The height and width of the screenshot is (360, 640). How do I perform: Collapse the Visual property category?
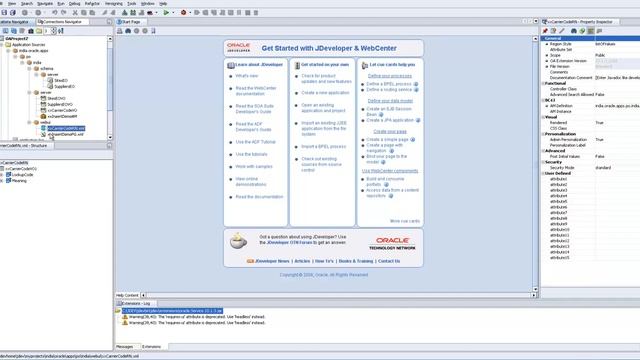(543, 117)
